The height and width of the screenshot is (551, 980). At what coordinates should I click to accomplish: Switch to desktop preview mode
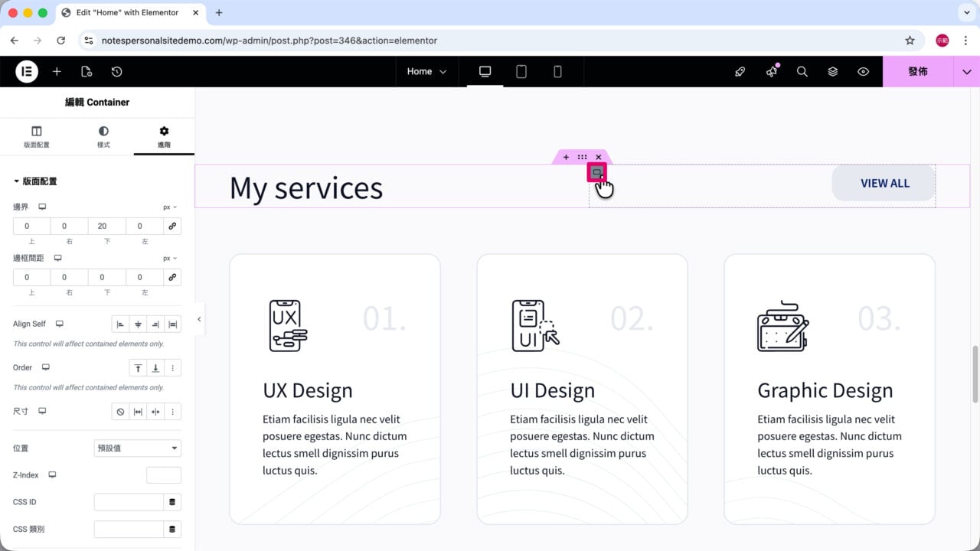[x=485, y=71]
